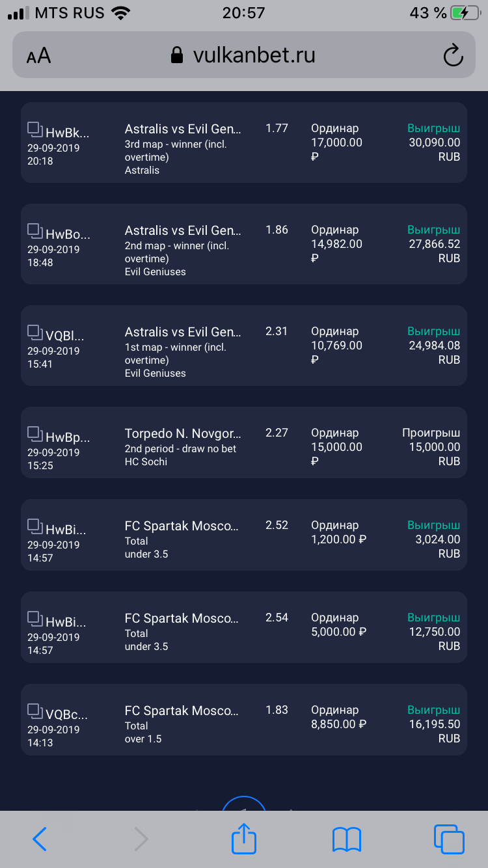The width and height of the screenshot is (488, 868).
Task: Tap the Проигрыш 15,000.00 RUB result
Action: tap(431, 447)
